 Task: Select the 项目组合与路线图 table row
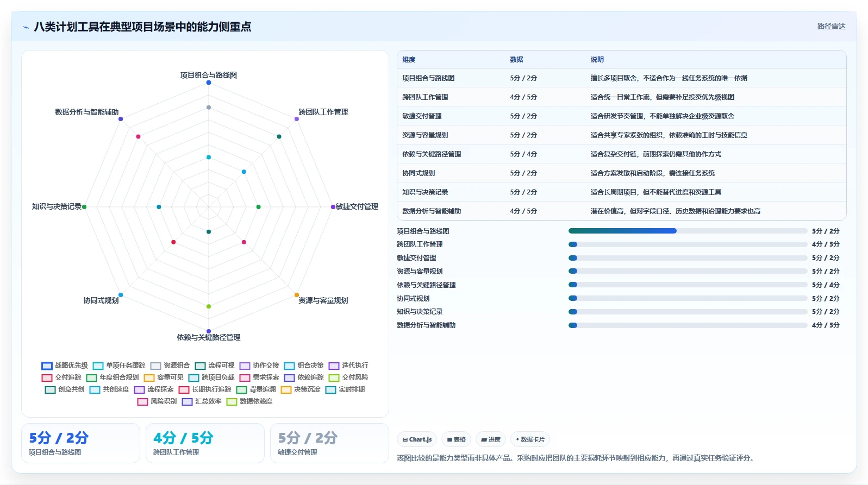622,78
